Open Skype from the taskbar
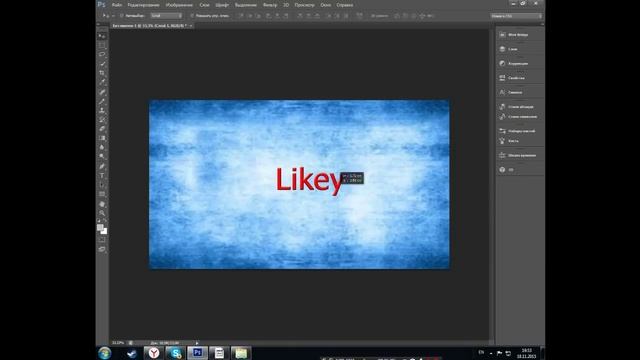The height and width of the screenshot is (360, 640). click(176, 353)
